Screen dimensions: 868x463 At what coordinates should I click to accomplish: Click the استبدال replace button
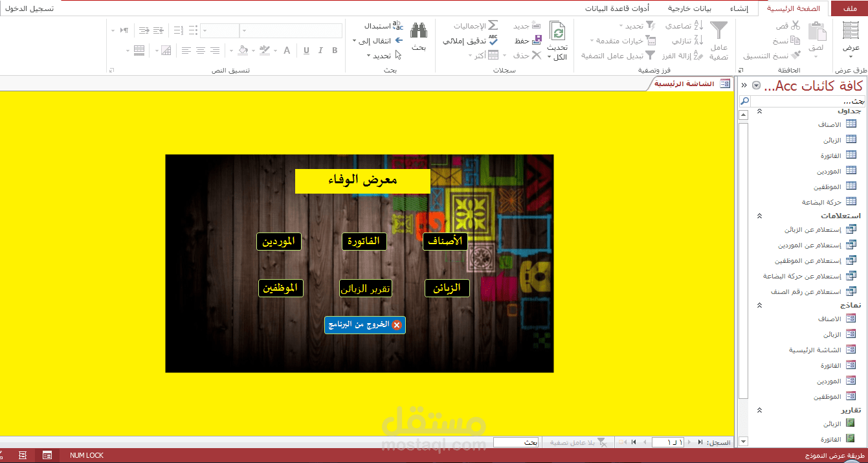(383, 26)
